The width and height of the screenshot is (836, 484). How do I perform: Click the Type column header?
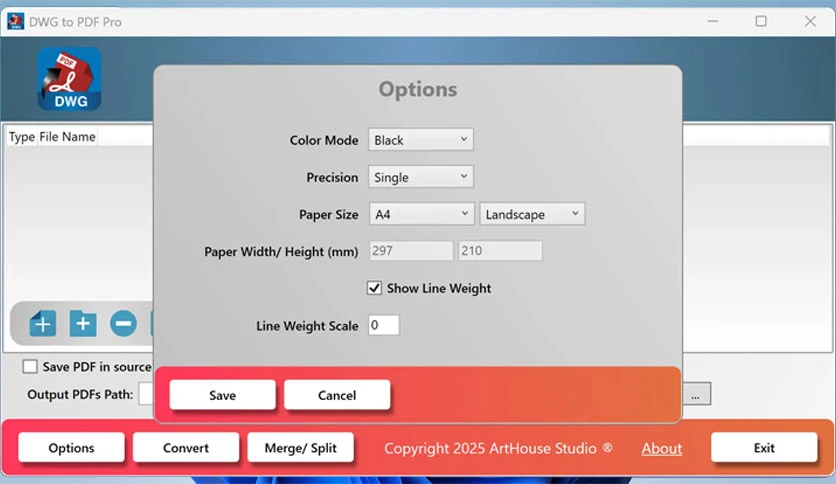pos(22,137)
